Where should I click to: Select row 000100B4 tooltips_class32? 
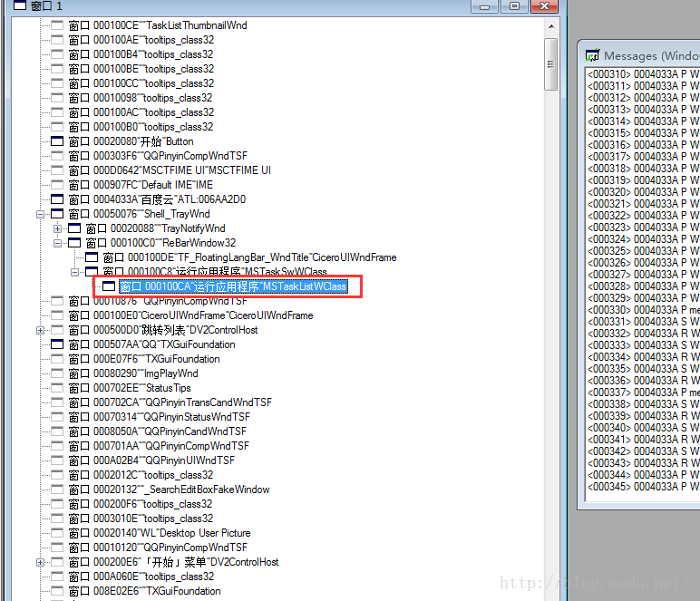click(x=141, y=54)
